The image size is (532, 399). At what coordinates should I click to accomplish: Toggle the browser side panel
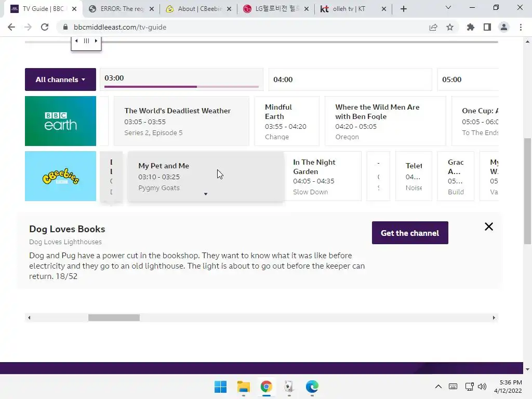tap(487, 27)
